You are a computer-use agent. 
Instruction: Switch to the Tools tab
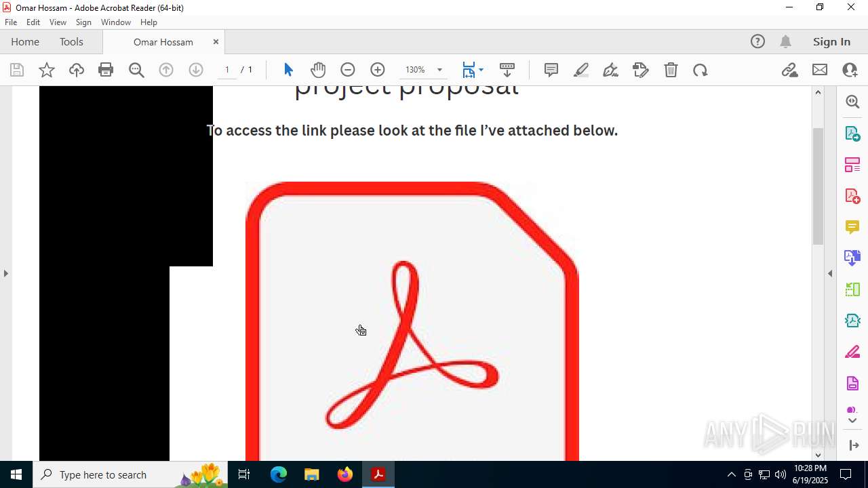(71, 42)
